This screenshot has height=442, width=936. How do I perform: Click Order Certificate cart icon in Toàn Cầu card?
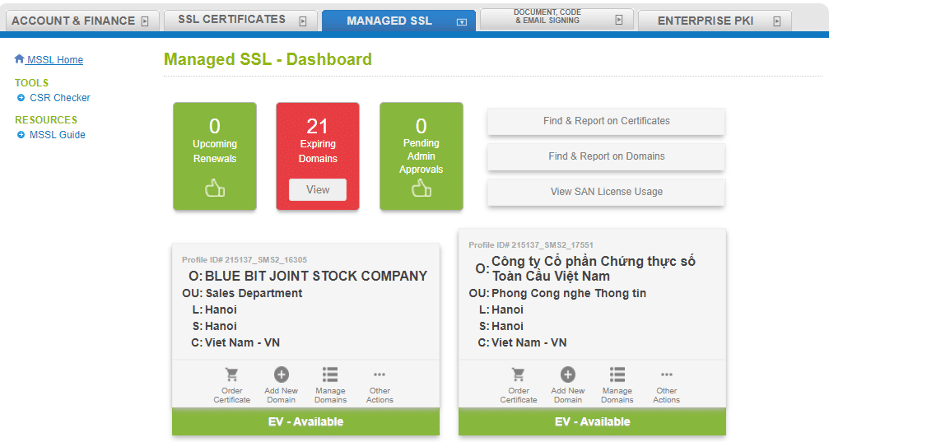[518, 375]
